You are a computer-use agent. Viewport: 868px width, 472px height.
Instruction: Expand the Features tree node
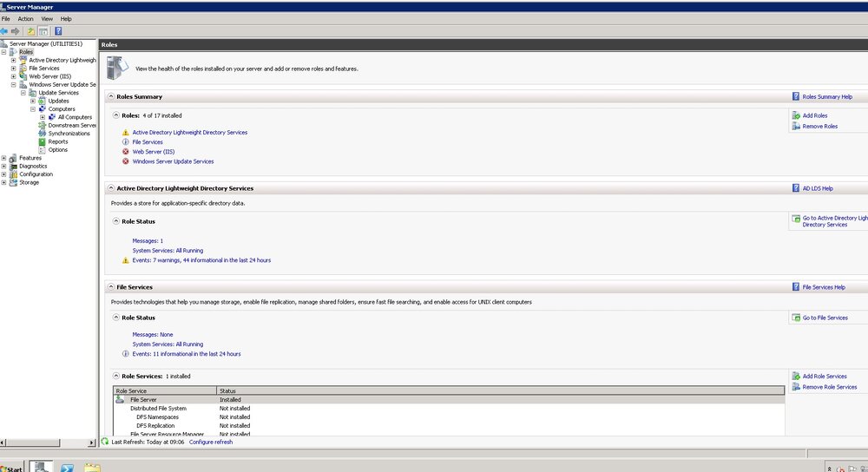(x=3, y=158)
